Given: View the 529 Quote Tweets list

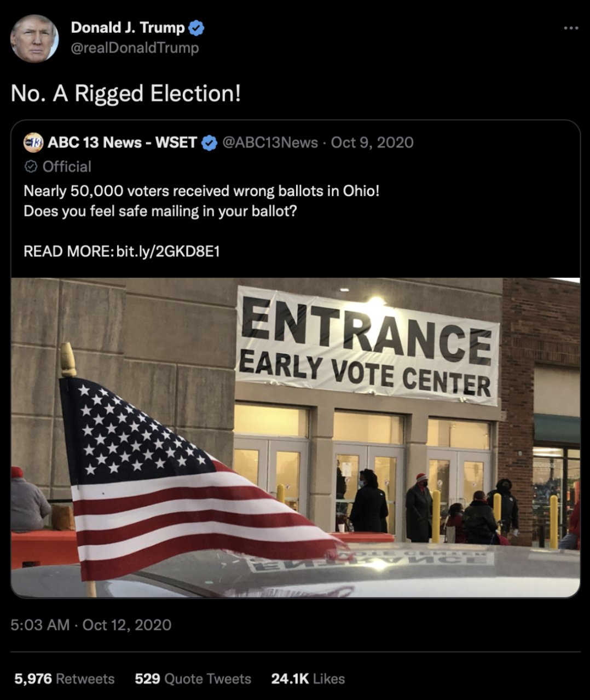Looking at the screenshot, I should click(x=193, y=679).
